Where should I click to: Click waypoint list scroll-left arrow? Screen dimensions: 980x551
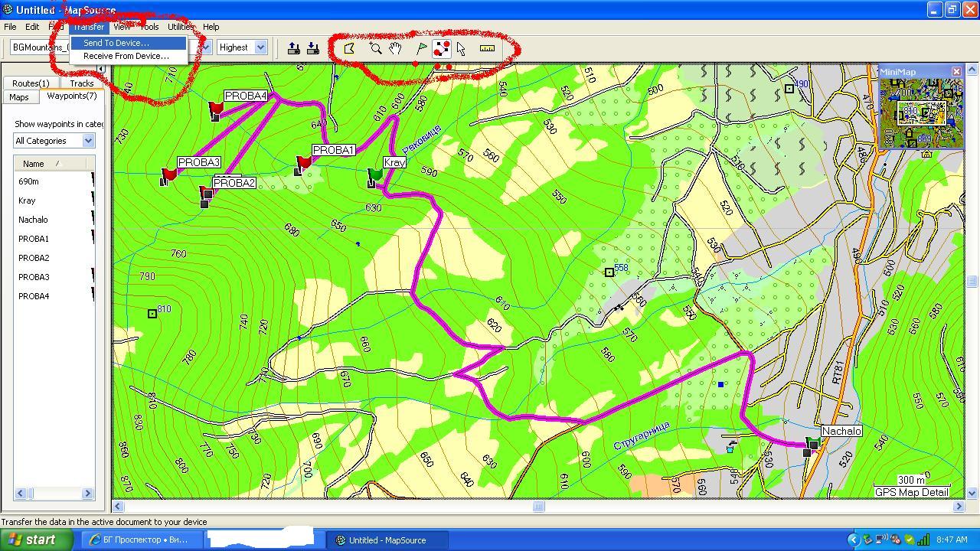(x=21, y=494)
